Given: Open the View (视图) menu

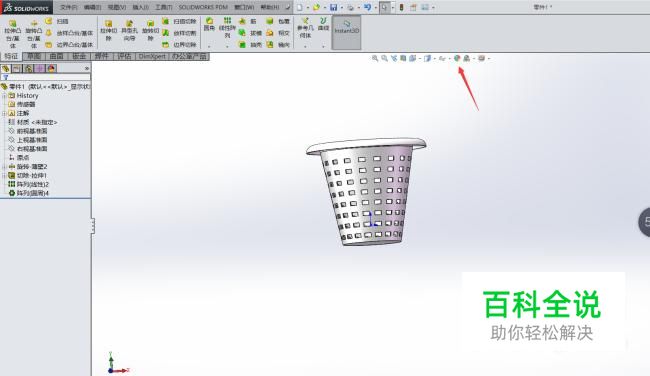Looking at the screenshot, I should coord(116,7).
